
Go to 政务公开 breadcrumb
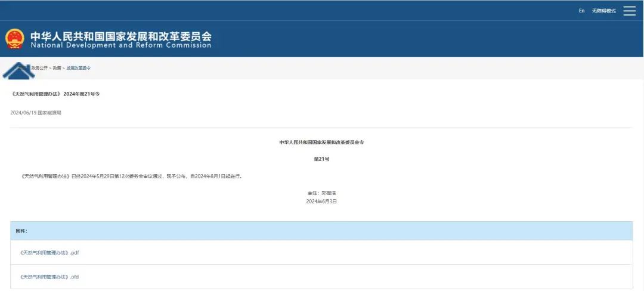[39, 68]
